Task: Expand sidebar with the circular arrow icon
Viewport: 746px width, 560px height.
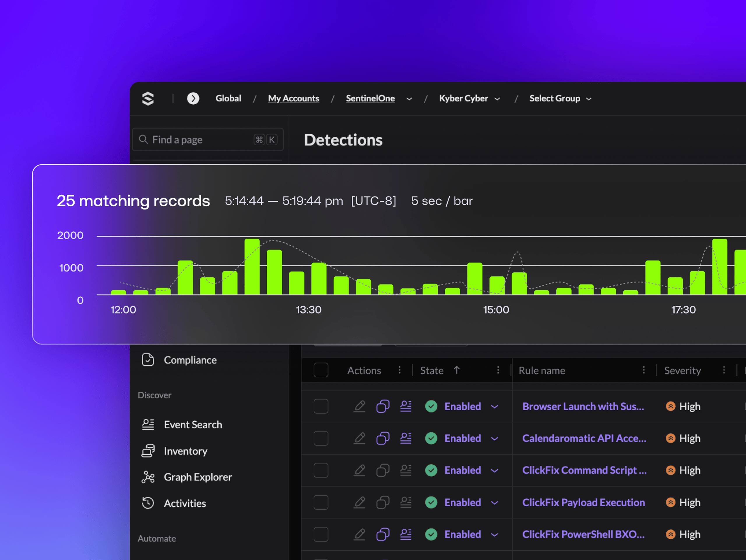Action: tap(193, 98)
